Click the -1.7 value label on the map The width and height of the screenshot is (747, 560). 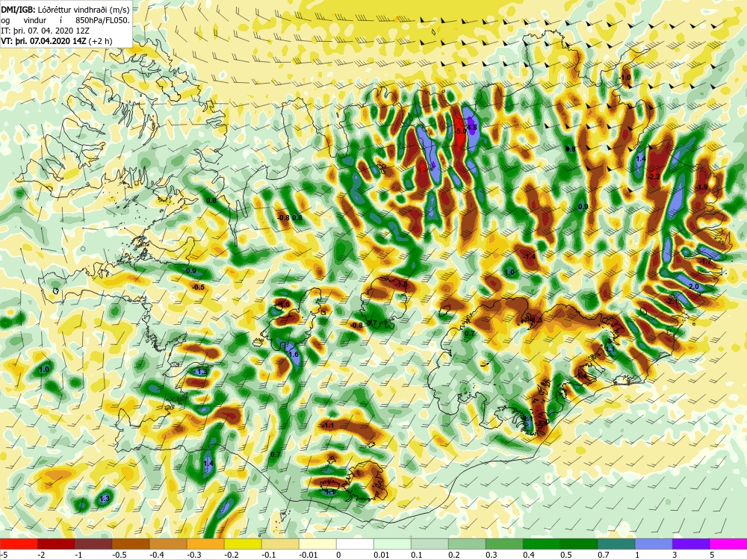[705, 261]
